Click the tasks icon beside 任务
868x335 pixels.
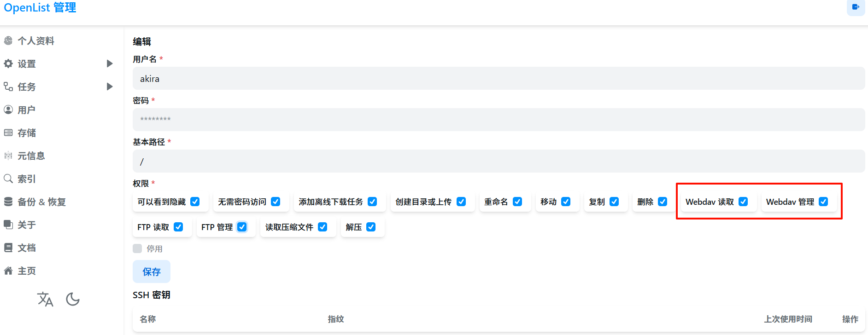[8, 87]
